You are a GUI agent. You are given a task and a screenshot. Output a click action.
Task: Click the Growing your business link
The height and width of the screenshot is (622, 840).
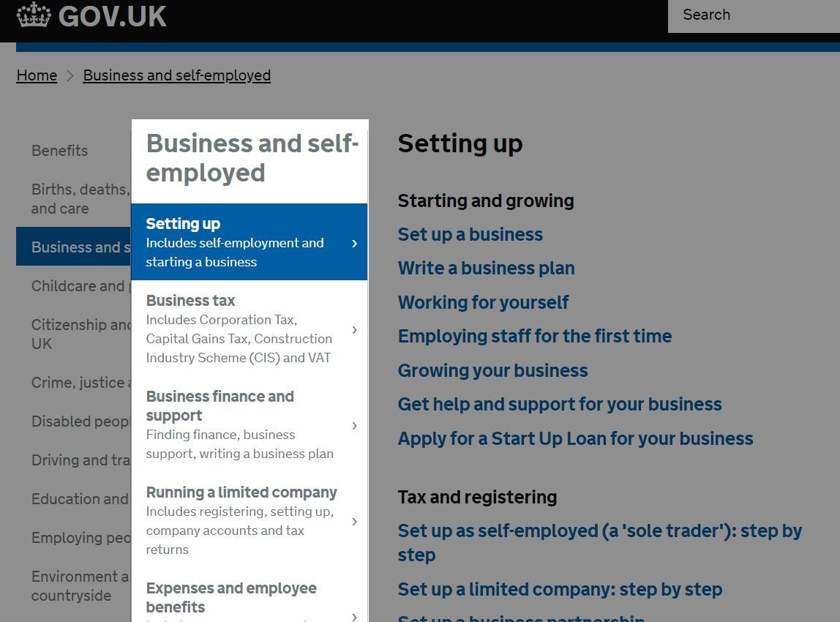coord(492,370)
